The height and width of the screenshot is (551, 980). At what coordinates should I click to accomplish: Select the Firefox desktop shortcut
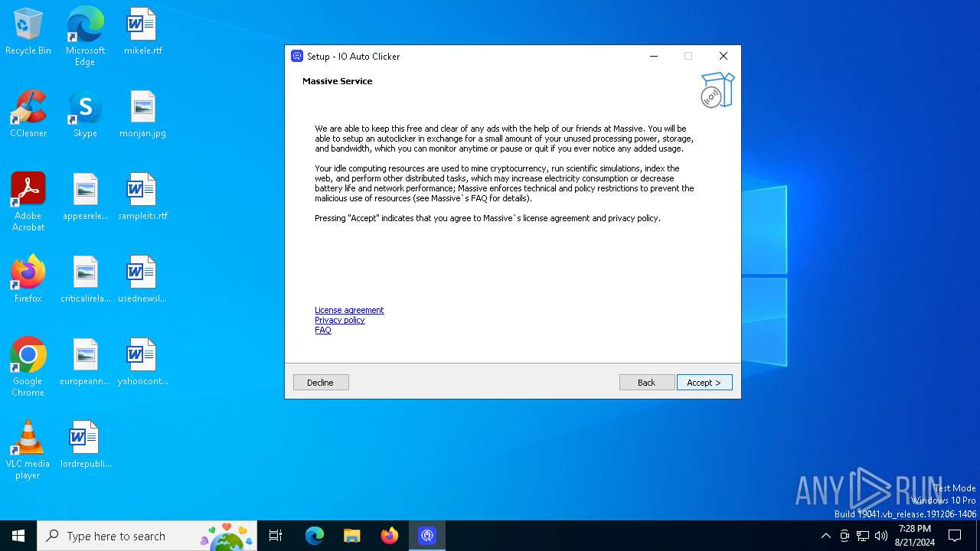(x=28, y=280)
